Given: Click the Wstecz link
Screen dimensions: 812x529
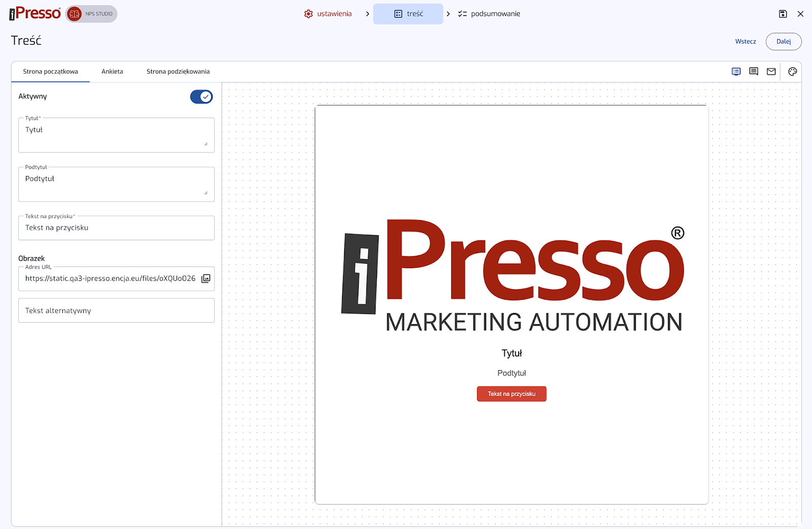Looking at the screenshot, I should 746,42.
